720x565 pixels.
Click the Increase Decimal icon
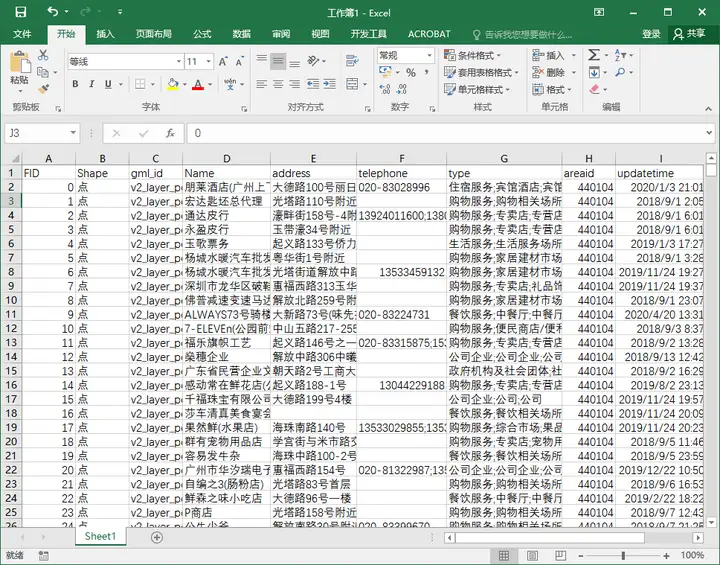pyautogui.click(x=385, y=89)
